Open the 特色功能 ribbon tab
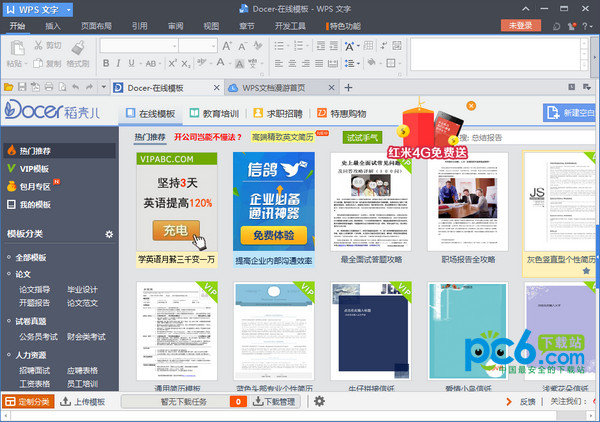 344,26
